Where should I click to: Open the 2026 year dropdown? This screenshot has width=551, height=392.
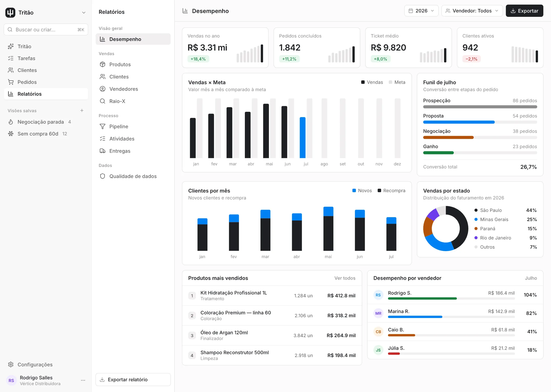(x=421, y=11)
